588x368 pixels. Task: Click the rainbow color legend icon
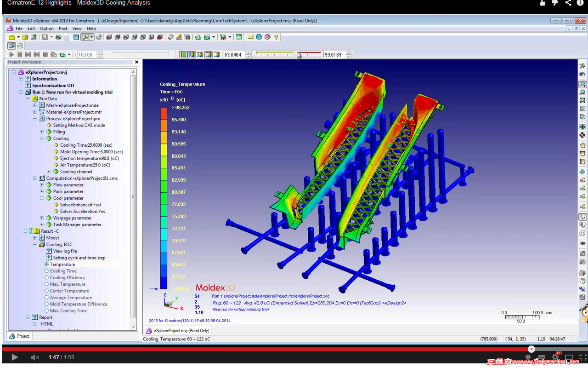[183, 55]
